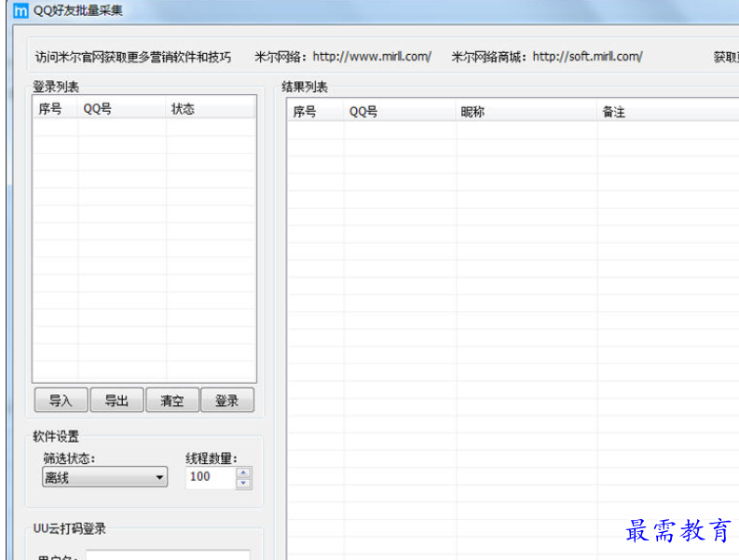Viewport: 739px width, 560px height.
Task: Open the http://soft.mirll.com/ store link
Action: 587,57
